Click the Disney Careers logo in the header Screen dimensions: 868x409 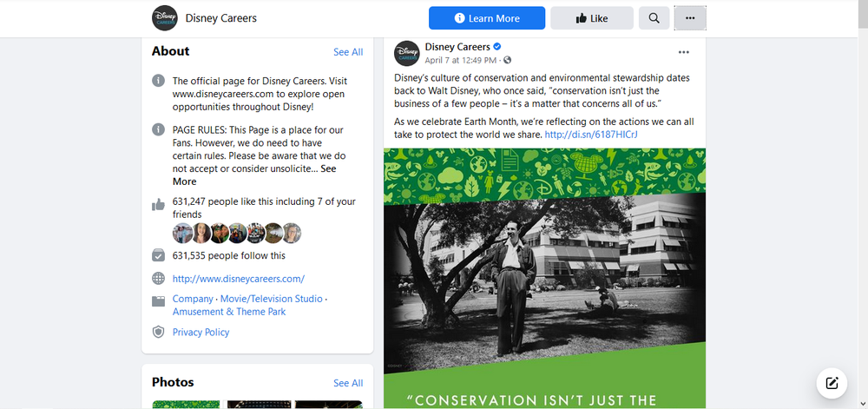point(164,18)
